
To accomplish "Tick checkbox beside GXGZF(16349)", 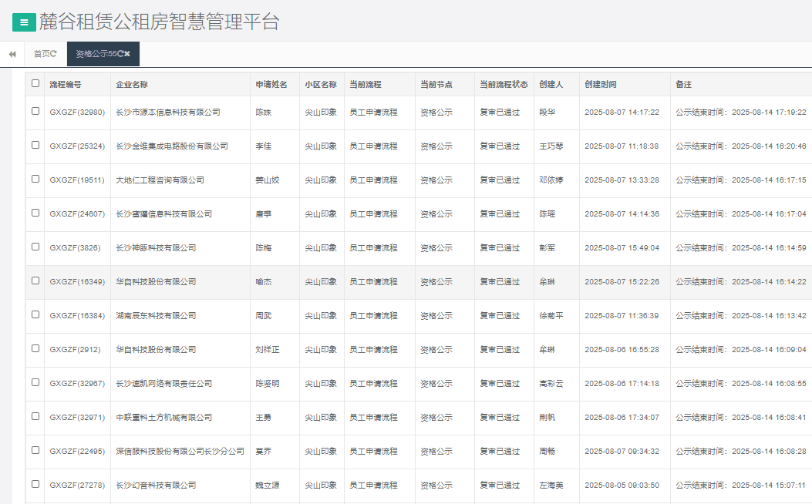I will click(35, 281).
